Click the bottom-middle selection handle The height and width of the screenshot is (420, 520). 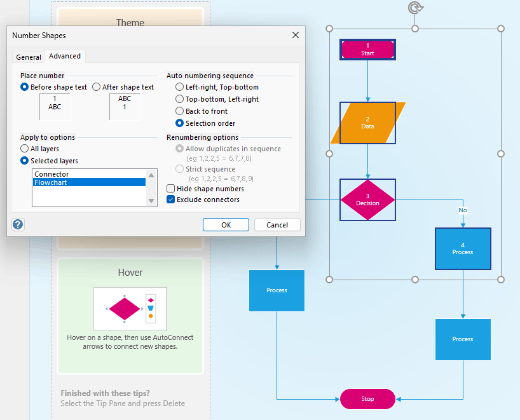415,280
